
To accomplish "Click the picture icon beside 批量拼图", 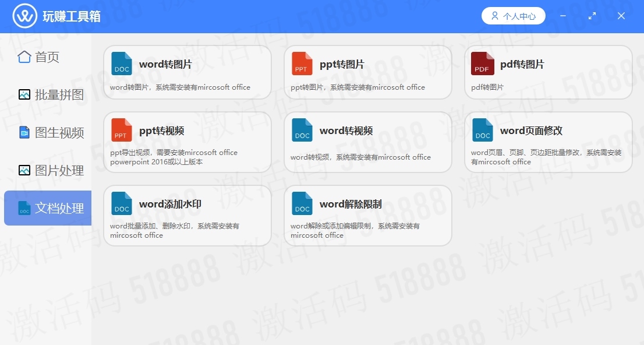I will coord(24,94).
